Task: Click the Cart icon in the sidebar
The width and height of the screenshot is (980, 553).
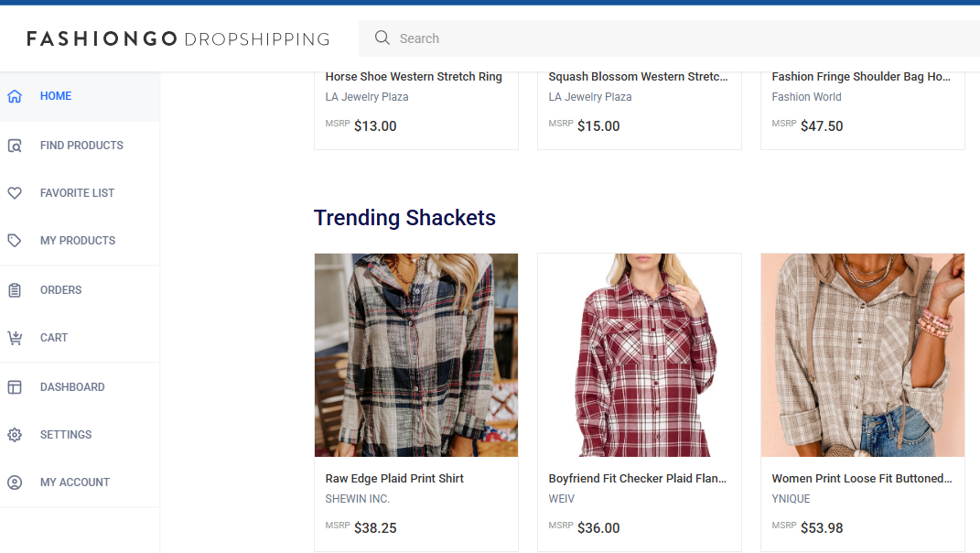Action: [15, 337]
